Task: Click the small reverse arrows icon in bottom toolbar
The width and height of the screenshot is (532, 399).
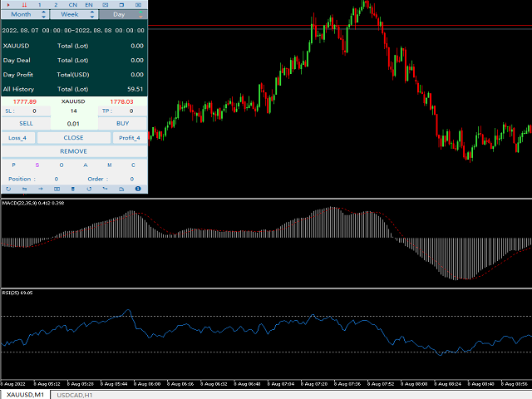Action: (106, 189)
